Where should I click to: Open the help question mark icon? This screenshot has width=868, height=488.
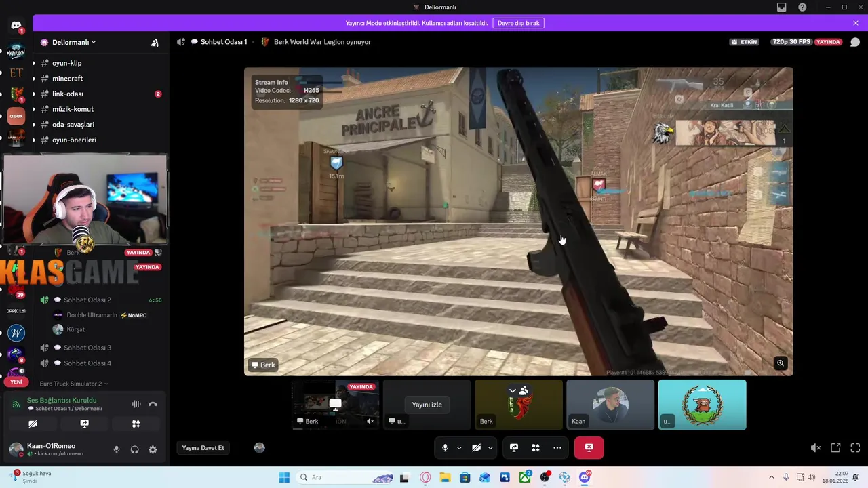tap(802, 7)
